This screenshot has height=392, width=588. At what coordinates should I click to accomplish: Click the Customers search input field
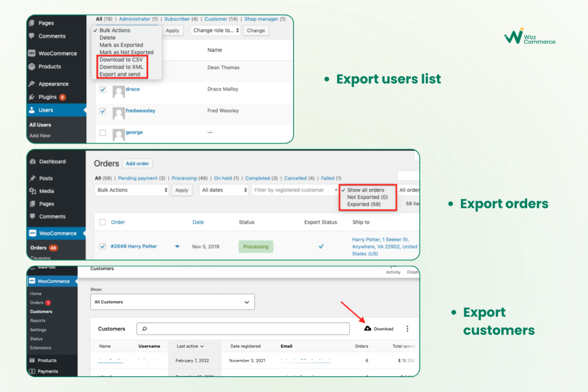coord(243,329)
